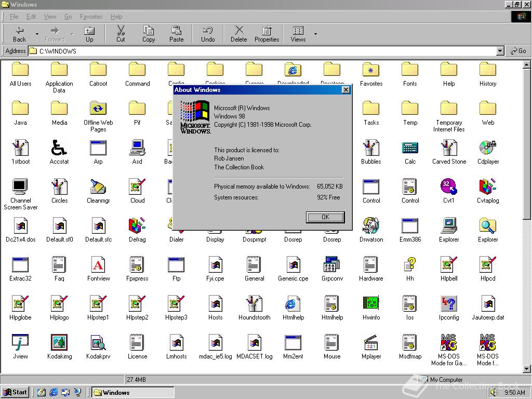
Task: Select the Ipconfig icon
Action: (448, 303)
